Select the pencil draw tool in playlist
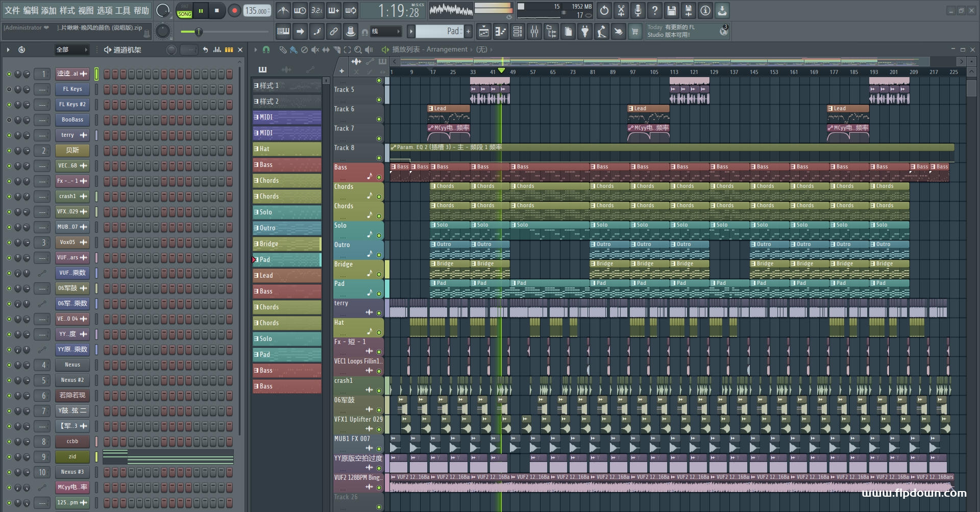Screen dimensions: 980x512 coord(283,50)
